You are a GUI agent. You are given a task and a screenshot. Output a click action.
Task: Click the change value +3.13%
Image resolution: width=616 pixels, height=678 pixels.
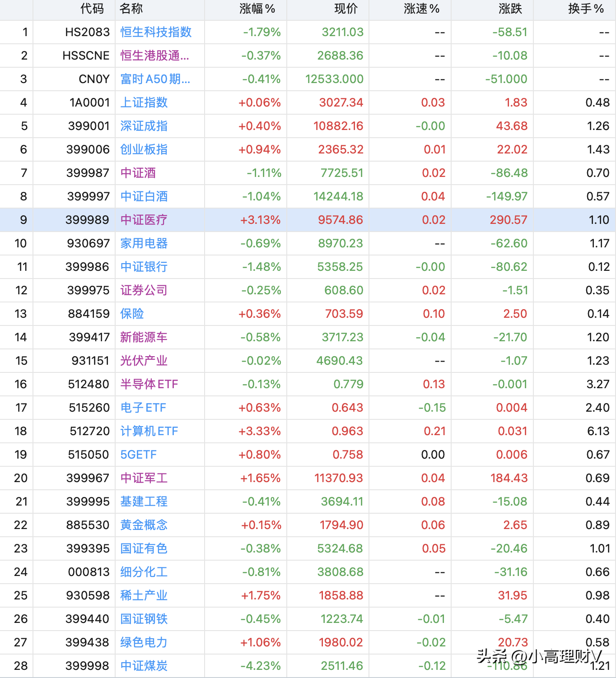point(261,220)
